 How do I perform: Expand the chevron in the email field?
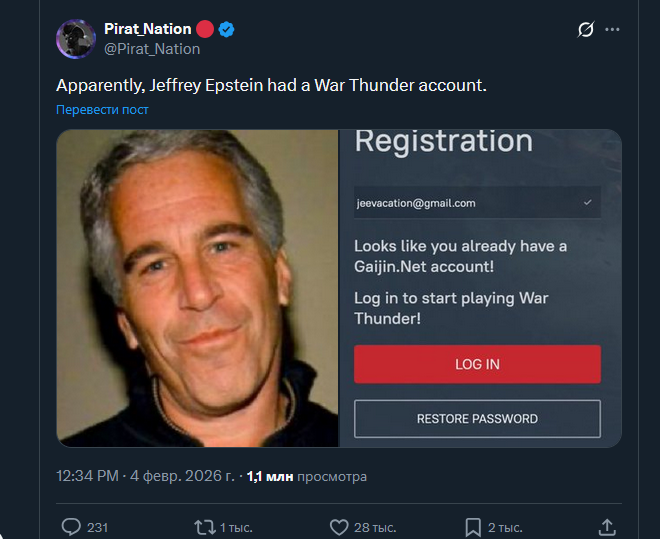pos(588,202)
